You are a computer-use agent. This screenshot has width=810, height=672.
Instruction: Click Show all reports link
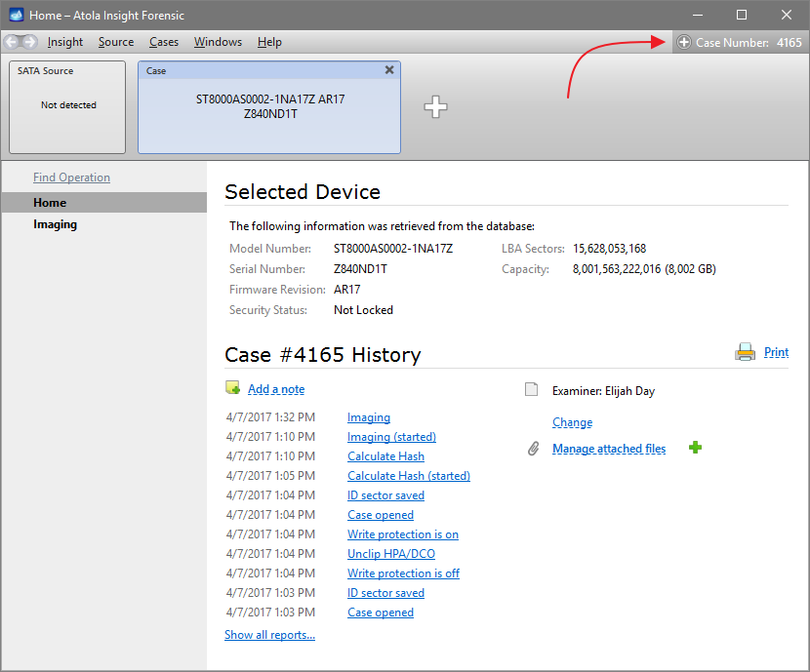(269, 635)
